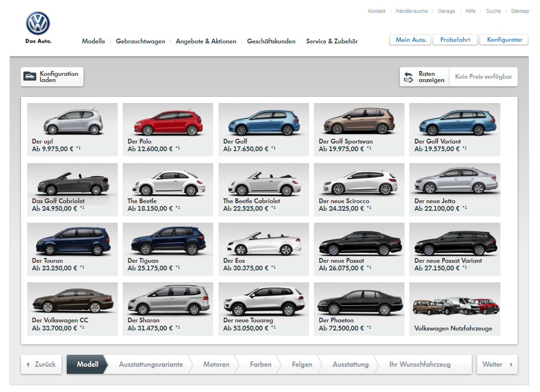This screenshot has width=540, height=392.
Task: Go to the Ihr Wunschfahrzeug step
Action: click(x=420, y=364)
